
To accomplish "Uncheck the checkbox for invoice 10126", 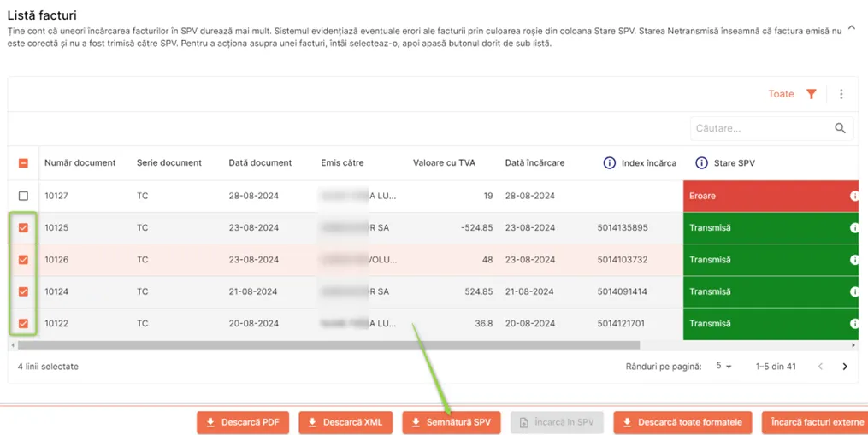I will tap(23, 260).
